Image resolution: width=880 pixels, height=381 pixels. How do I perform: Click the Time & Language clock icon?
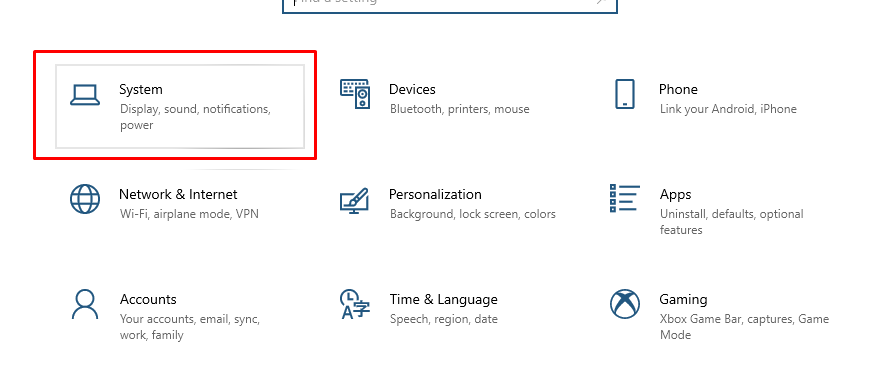[x=355, y=304]
